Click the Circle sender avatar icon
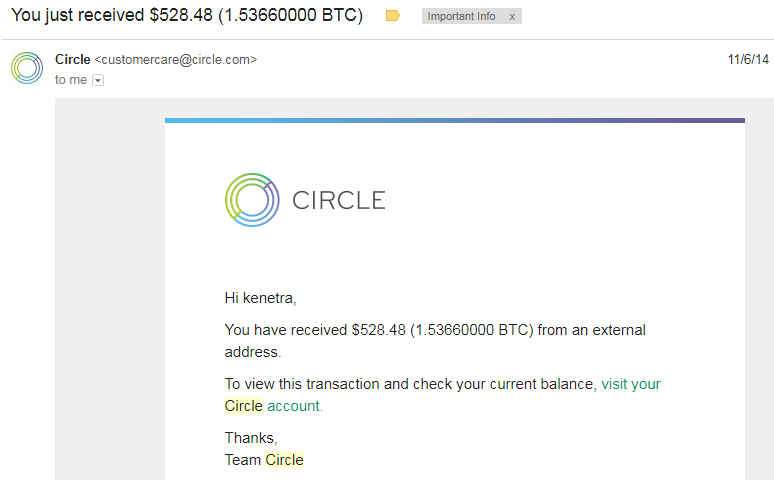Image resolution: width=774 pixels, height=480 pixels. pyautogui.click(x=27, y=68)
